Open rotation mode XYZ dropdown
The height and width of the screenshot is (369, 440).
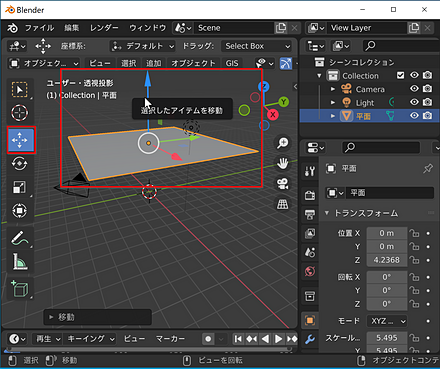(387, 321)
